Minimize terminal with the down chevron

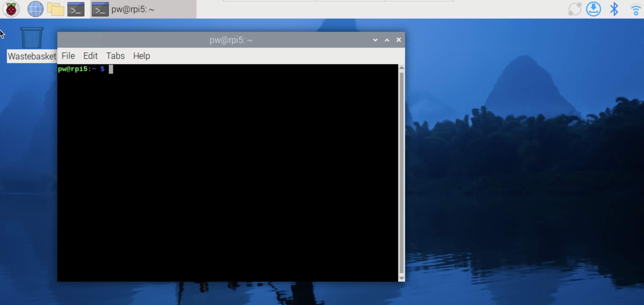pos(375,40)
